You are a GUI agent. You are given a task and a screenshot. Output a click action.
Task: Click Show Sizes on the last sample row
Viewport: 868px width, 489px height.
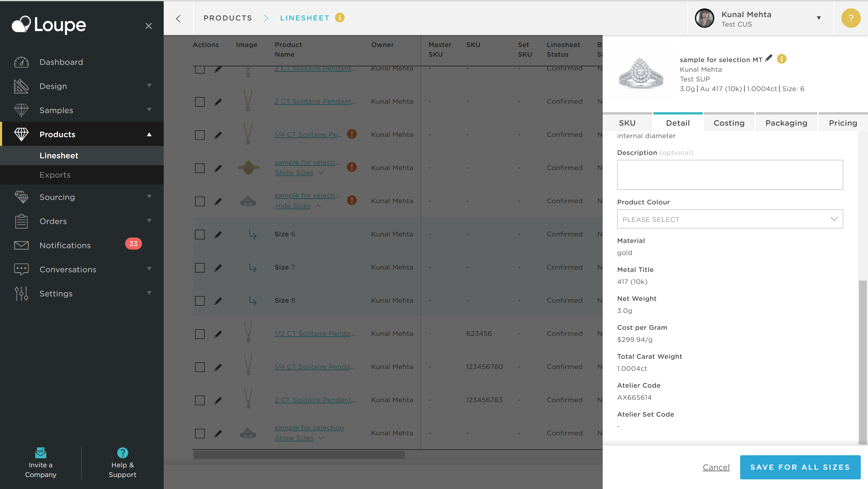pos(294,438)
